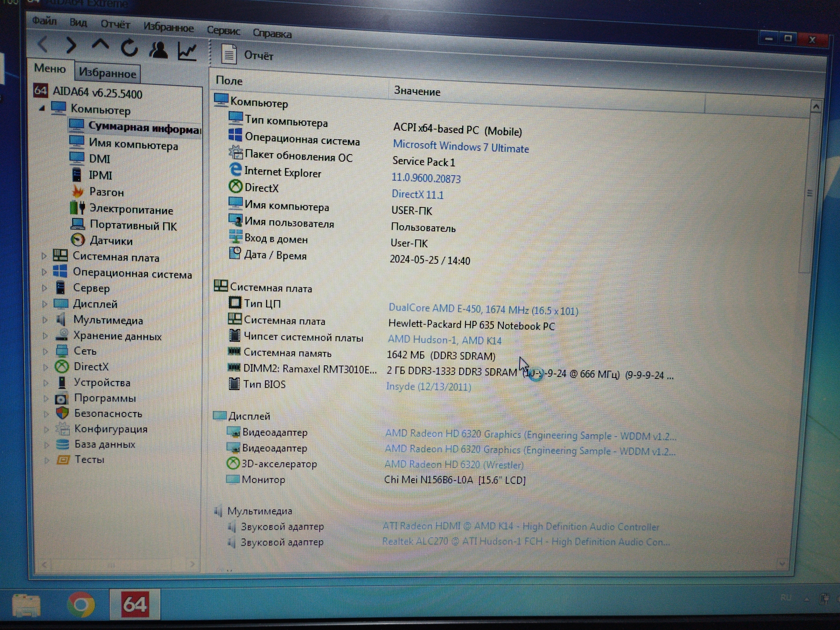Expand the Операционная система tree node
The width and height of the screenshot is (840, 630).
pyautogui.click(x=44, y=272)
